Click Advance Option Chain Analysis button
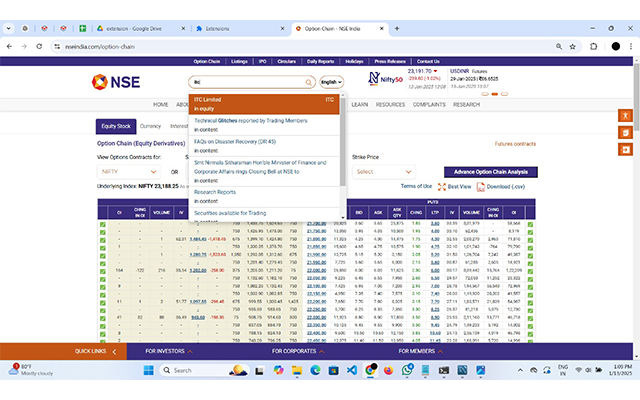This screenshot has width=640, height=400. click(x=491, y=172)
